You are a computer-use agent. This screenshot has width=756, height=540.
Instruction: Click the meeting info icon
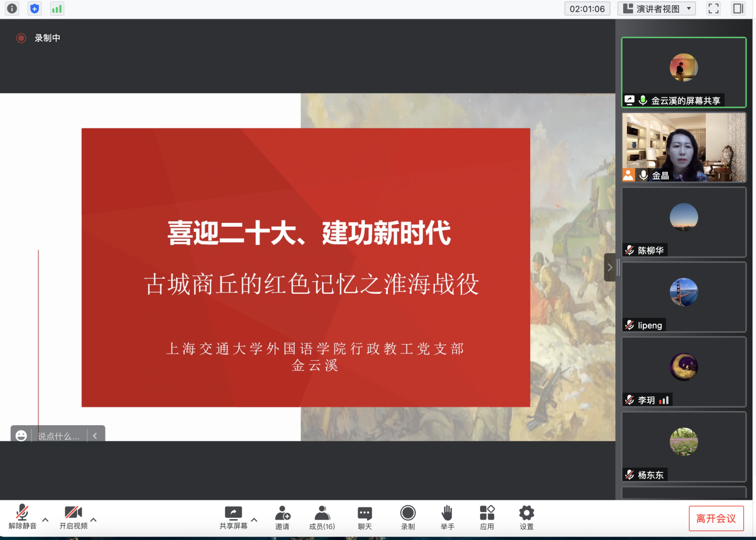point(12,9)
